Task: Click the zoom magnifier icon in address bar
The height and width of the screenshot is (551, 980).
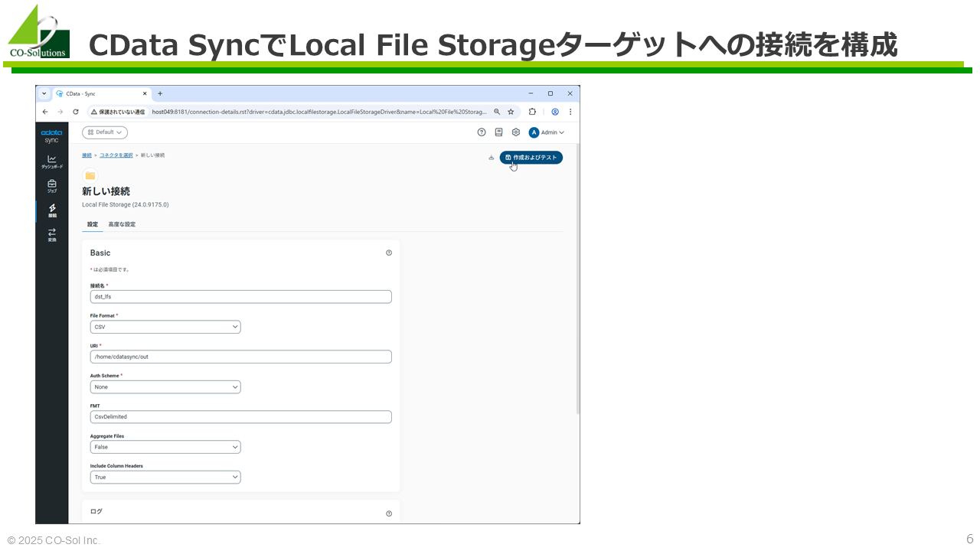Action: (497, 112)
